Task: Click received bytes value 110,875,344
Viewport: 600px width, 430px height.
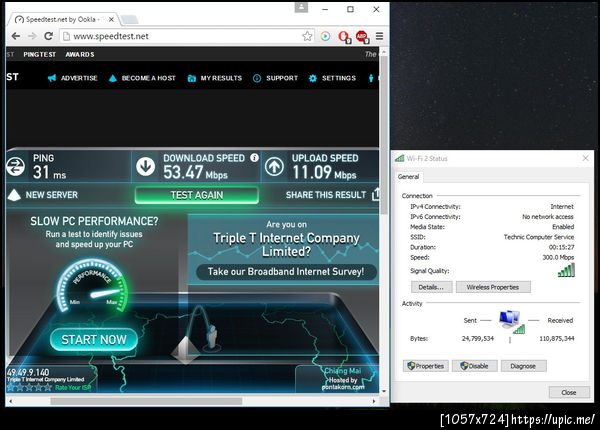Action: pos(557,338)
